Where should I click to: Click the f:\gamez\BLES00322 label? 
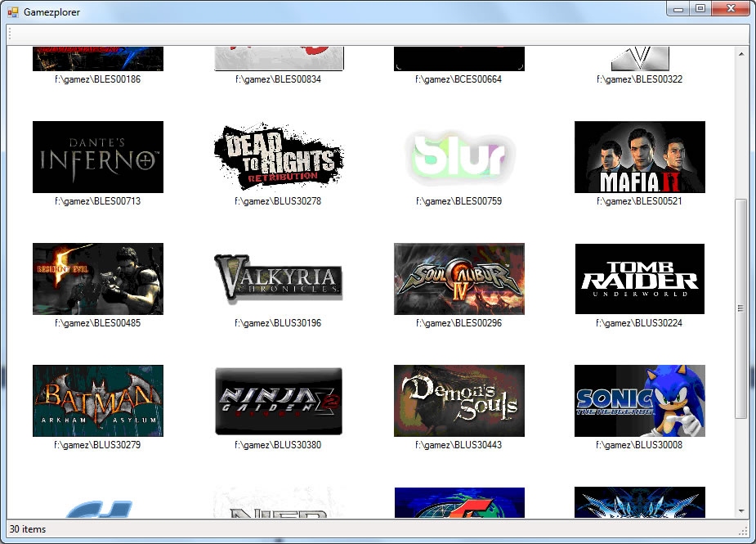click(639, 79)
